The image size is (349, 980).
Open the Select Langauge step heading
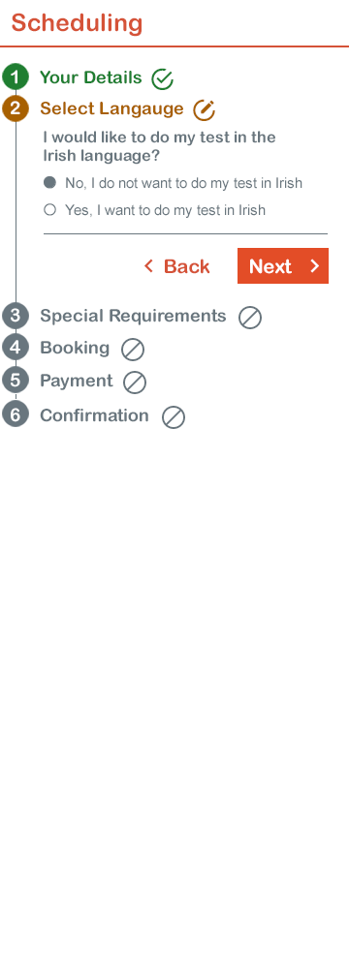pos(111,108)
